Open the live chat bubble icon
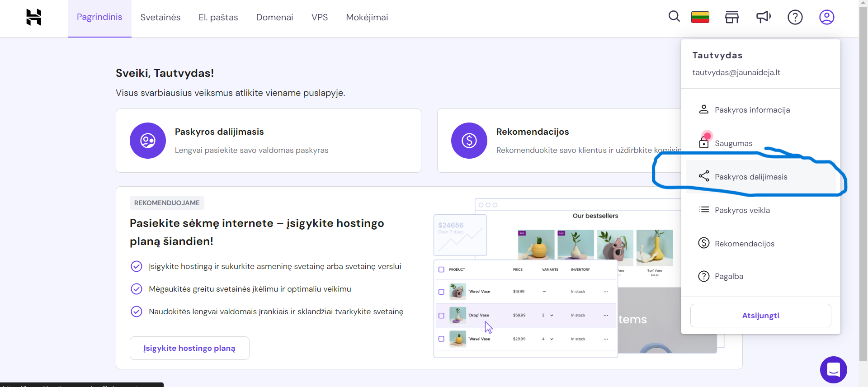868x387 pixels. tap(833, 369)
